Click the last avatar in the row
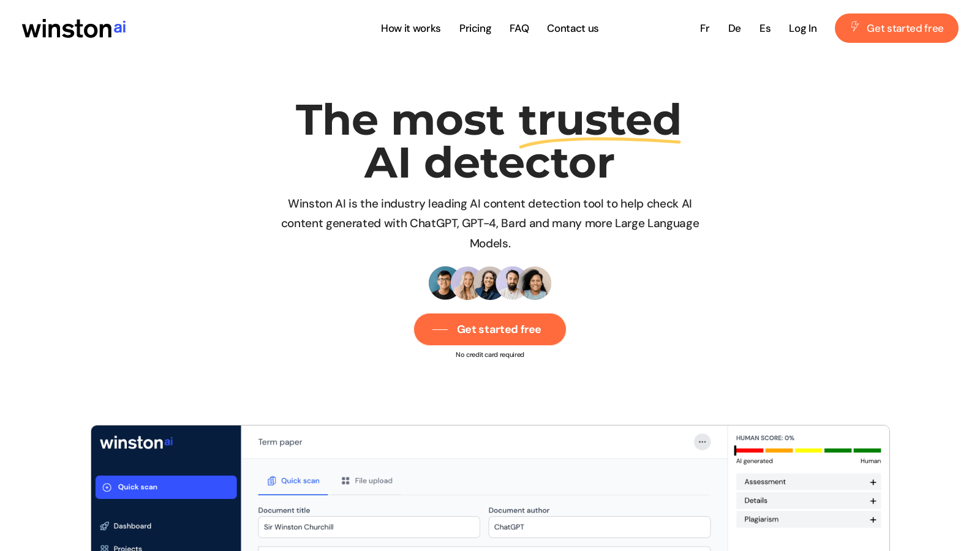The image size is (980, 551). pos(535,283)
